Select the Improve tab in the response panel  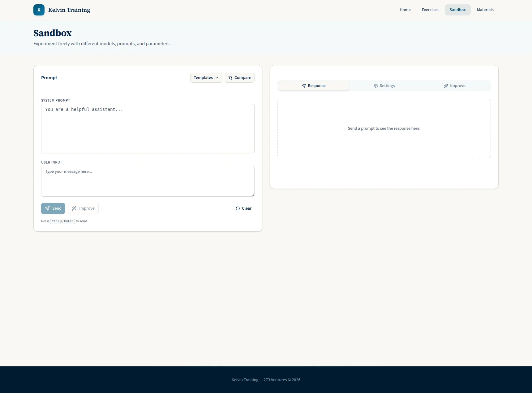click(x=455, y=86)
